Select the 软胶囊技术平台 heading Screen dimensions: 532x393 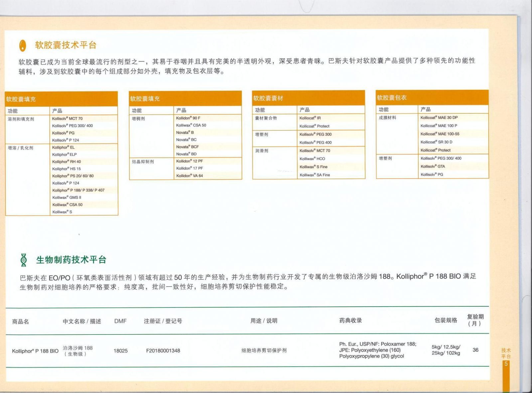(x=66, y=45)
